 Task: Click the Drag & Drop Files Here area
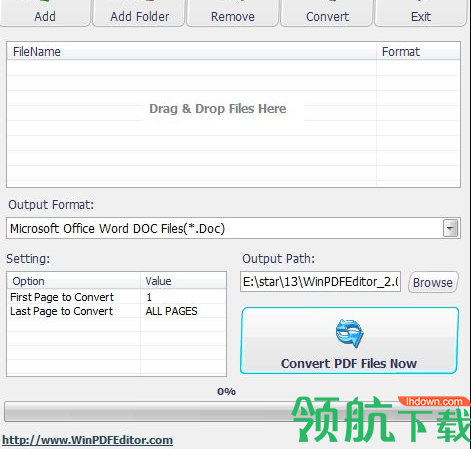(x=218, y=109)
